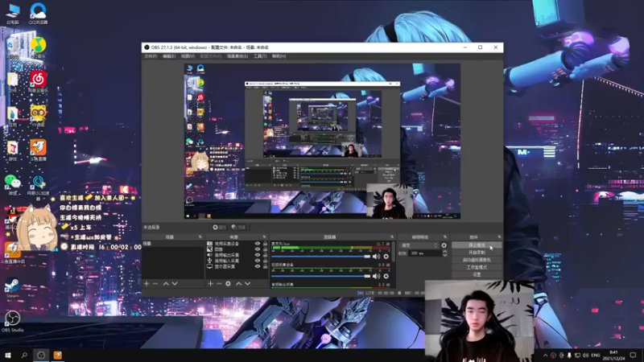Image resolution: width=644 pixels, height=362 pixels.
Task: Open notification center in system tray
Action: [x=634, y=355]
